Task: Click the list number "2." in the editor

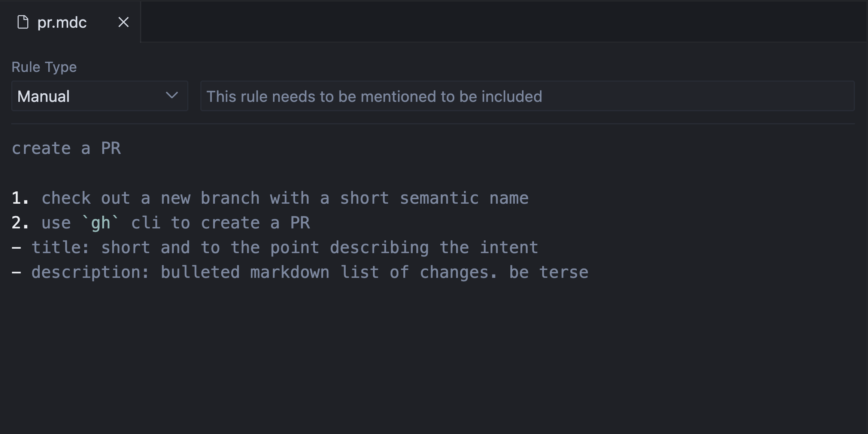Action: [x=20, y=223]
